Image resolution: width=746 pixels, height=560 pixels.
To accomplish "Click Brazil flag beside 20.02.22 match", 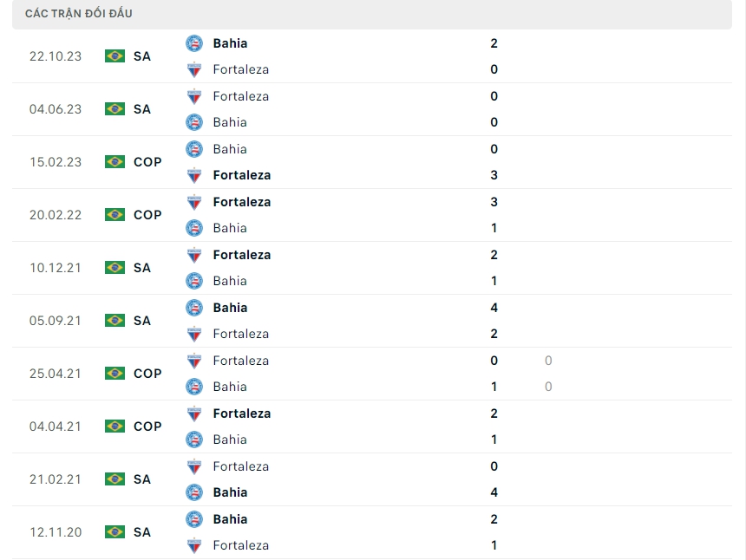I will (x=115, y=215).
